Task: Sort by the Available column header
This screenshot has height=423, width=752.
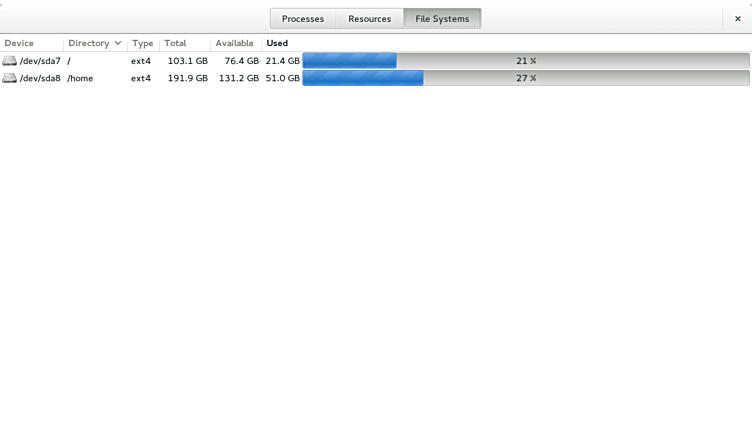Action: click(234, 44)
